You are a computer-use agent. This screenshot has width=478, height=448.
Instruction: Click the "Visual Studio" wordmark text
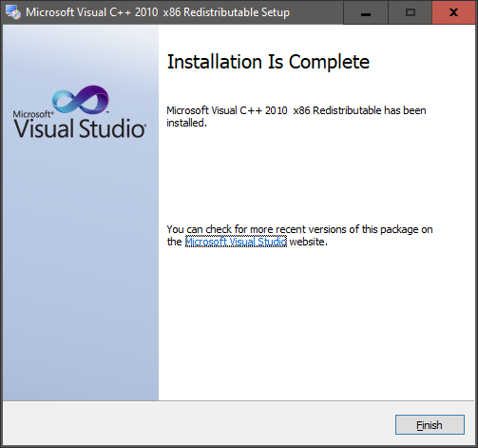[x=80, y=128]
